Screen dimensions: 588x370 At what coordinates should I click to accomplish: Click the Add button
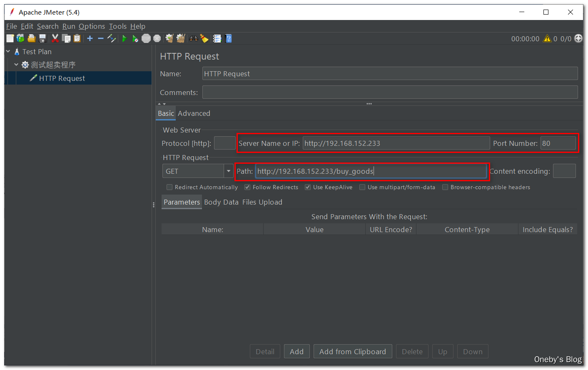coord(296,352)
